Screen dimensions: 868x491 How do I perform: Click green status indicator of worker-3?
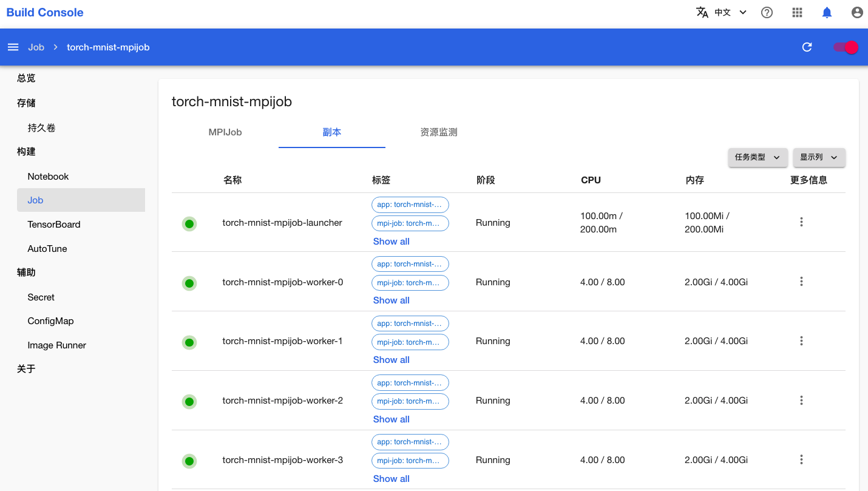point(189,461)
